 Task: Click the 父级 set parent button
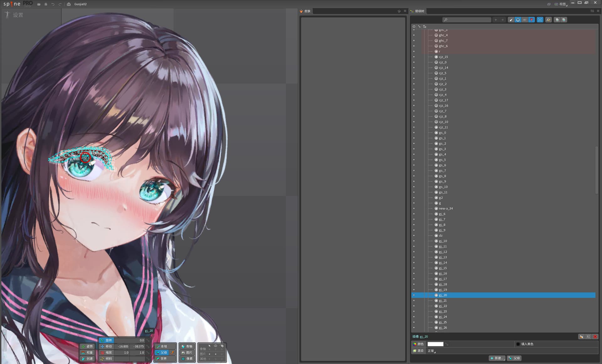tap(515, 358)
